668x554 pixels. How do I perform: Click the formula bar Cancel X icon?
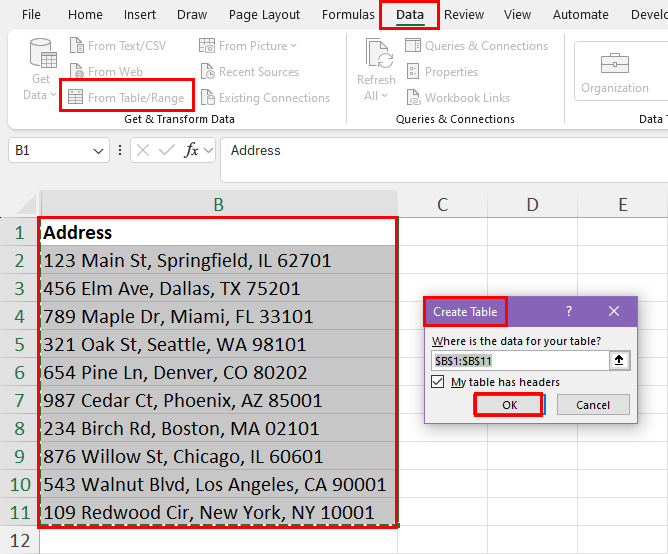pyautogui.click(x=143, y=150)
